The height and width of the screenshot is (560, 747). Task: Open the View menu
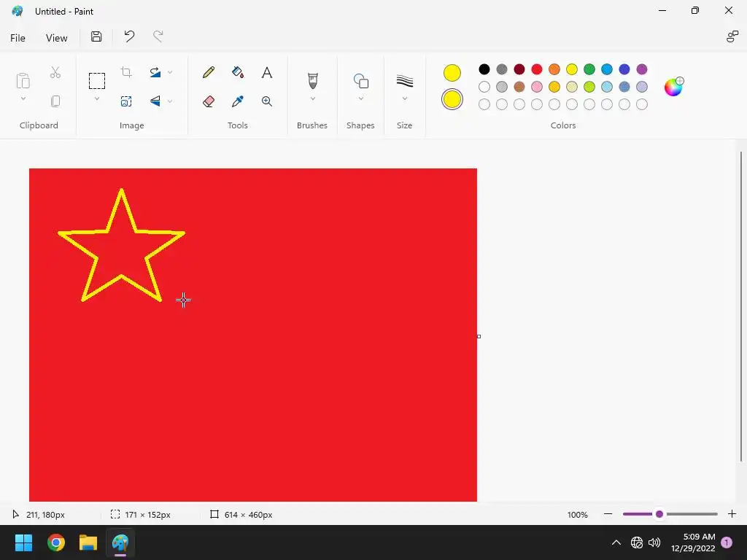[x=56, y=38]
